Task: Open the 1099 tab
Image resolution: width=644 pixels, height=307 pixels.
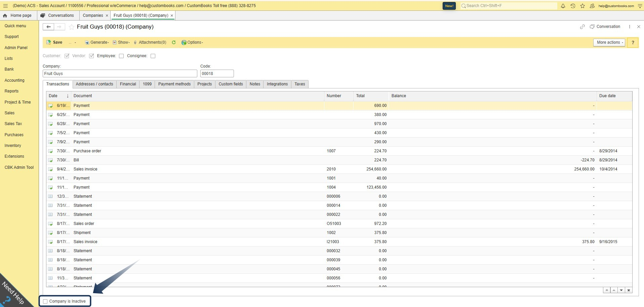Action: tap(147, 84)
